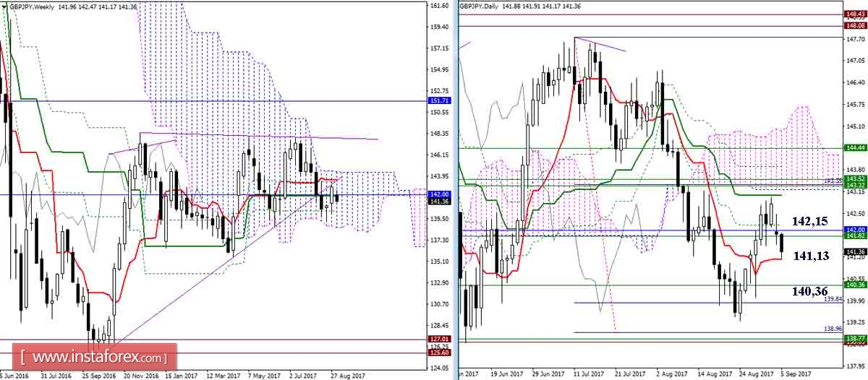The image size is (868, 380).
Task: Select the 147.70 daily axis value
Action: [854, 40]
